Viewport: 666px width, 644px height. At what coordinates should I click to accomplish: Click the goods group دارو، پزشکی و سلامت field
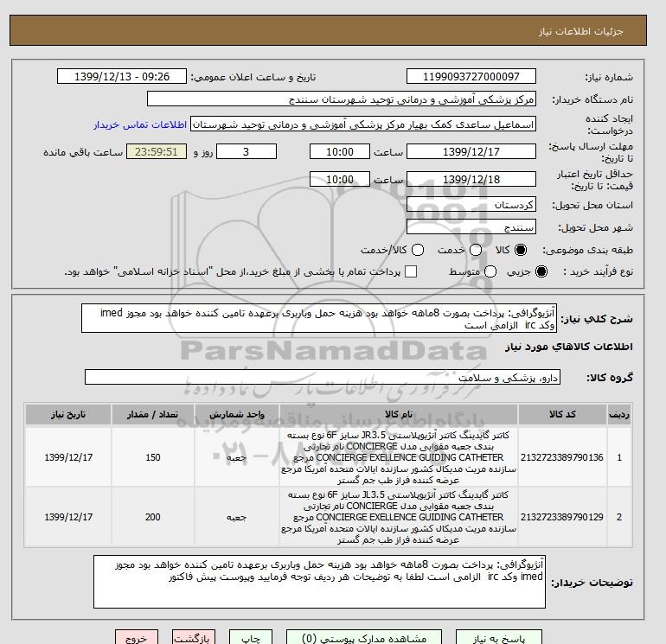click(x=323, y=378)
